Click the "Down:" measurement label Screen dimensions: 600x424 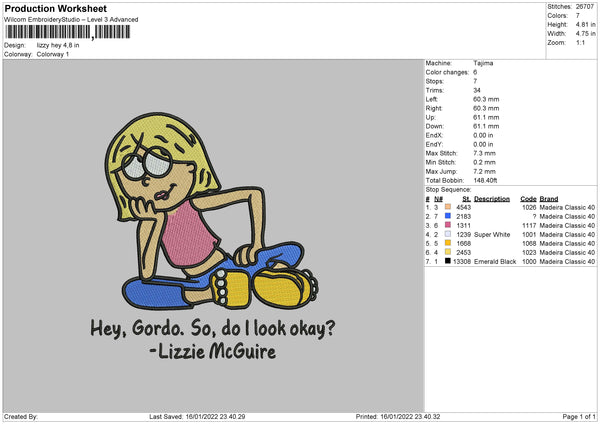point(434,126)
